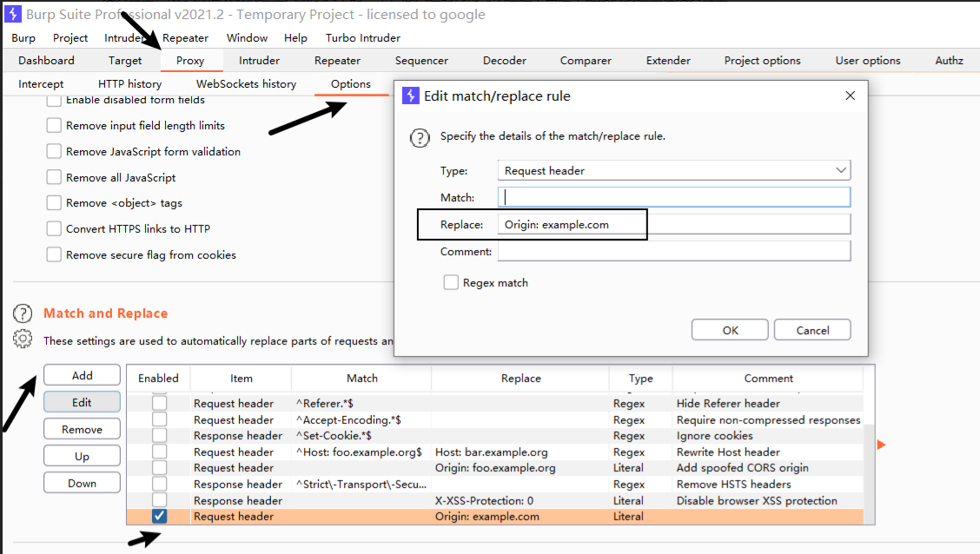Confirm the rule with OK
Screen dimensions: 980x554
coord(730,330)
